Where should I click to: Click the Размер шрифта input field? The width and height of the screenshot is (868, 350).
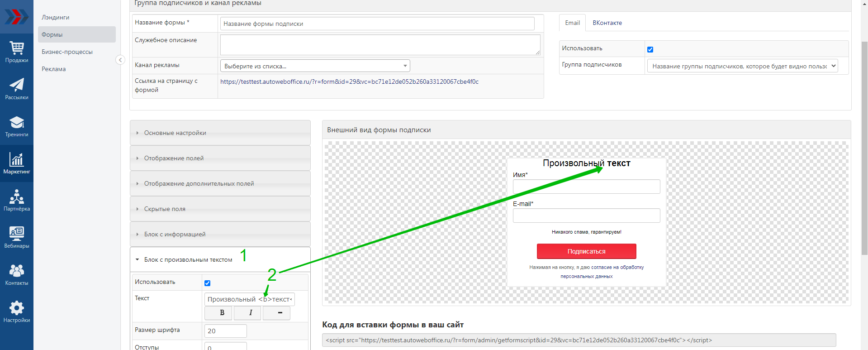[x=225, y=331]
